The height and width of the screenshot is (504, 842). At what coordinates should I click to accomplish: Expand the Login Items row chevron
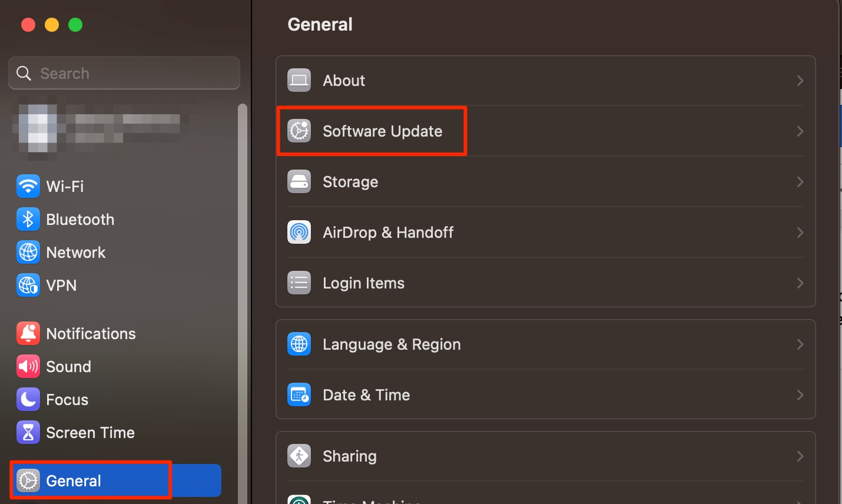point(800,283)
